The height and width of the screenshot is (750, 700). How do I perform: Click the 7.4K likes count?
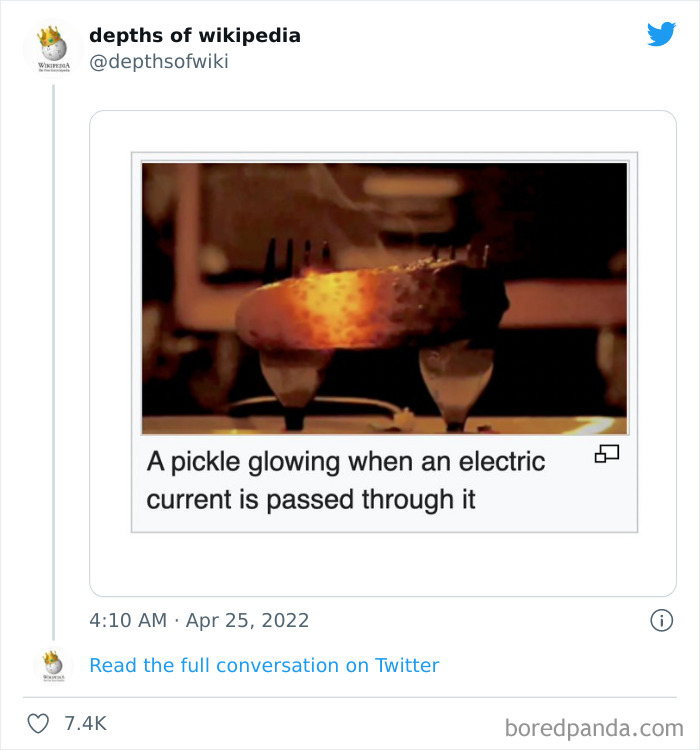[84, 723]
